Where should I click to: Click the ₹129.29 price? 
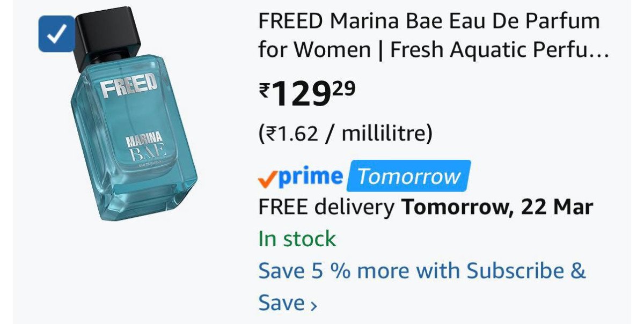coord(307,93)
